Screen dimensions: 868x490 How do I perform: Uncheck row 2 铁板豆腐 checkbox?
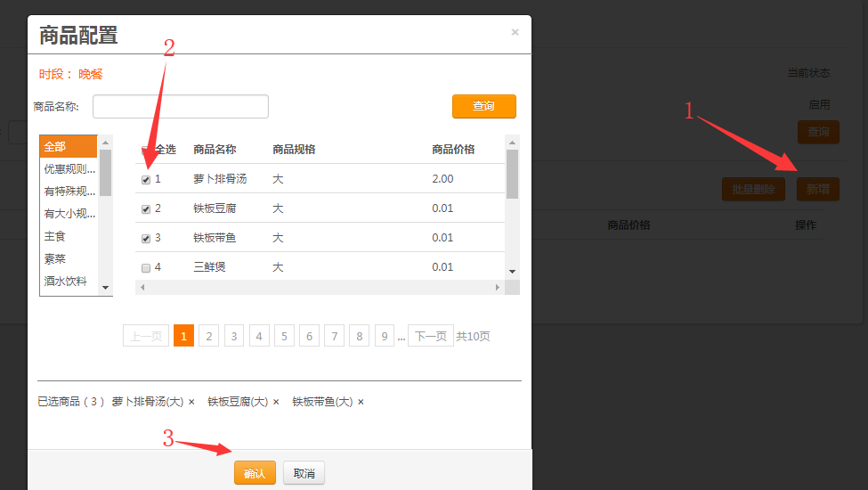pyautogui.click(x=146, y=208)
